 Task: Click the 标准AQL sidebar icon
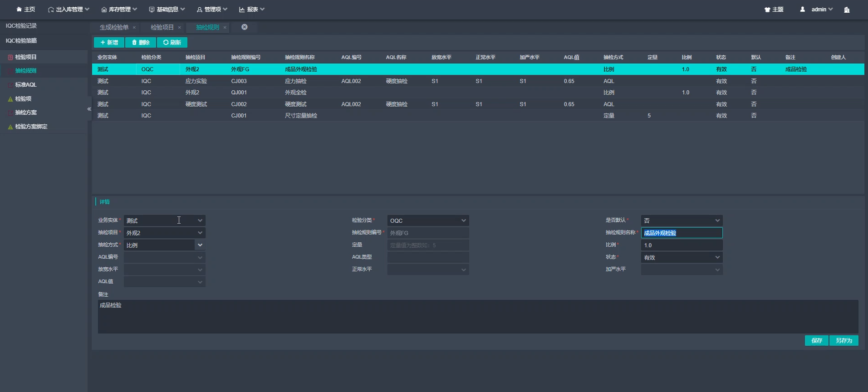pos(10,85)
